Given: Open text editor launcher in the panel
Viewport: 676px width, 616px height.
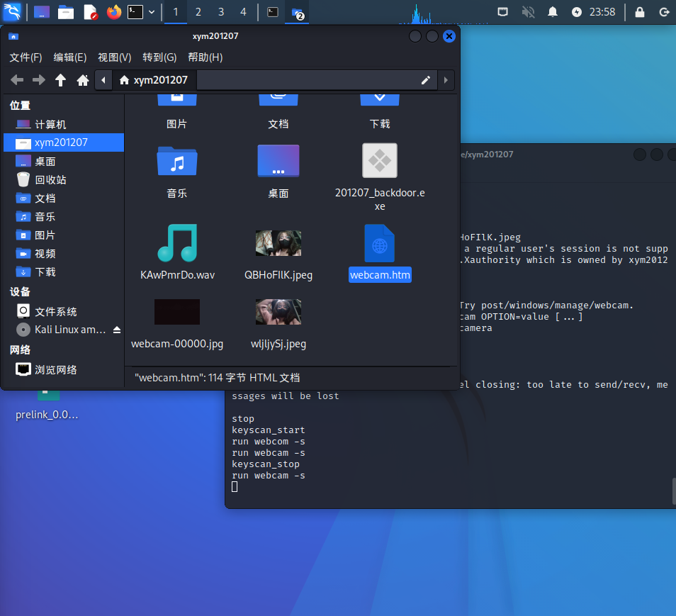Looking at the screenshot, I should (90, 12).
